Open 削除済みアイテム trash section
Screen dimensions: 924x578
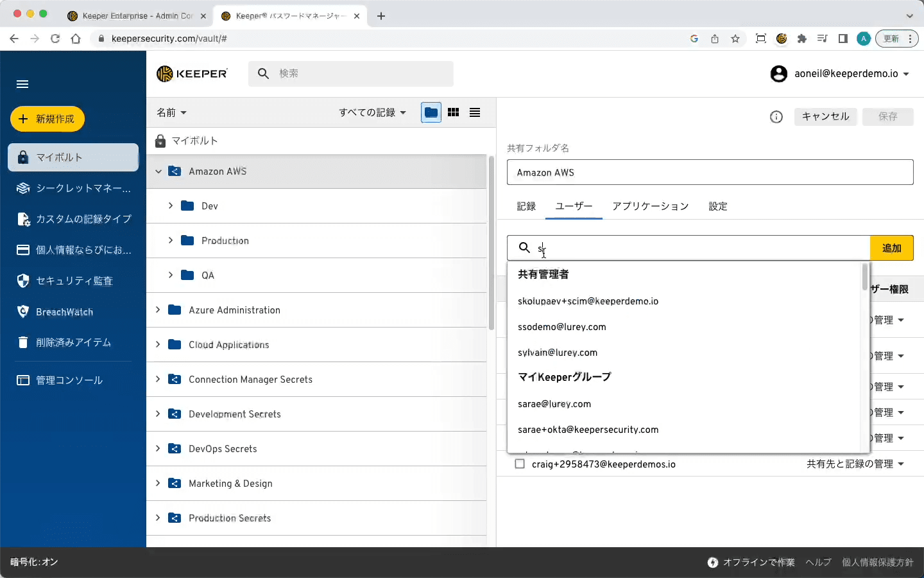(73, 343)
